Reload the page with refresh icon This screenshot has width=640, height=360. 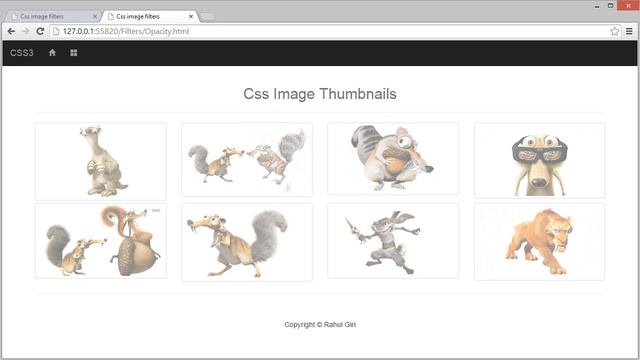coord(40,31)
